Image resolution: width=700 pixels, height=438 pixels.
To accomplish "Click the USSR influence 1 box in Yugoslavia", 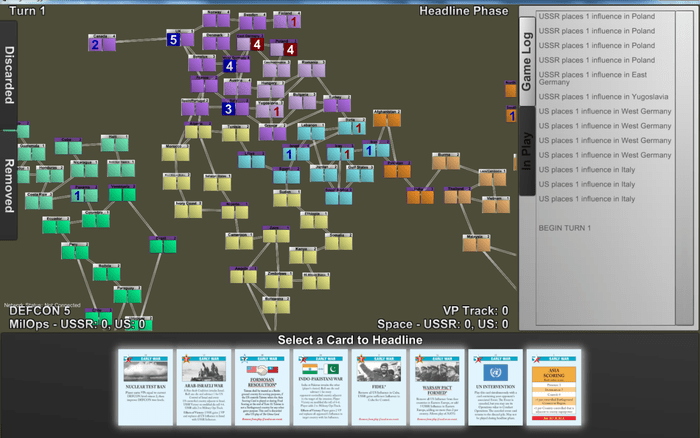I will [x=277, y=111].
